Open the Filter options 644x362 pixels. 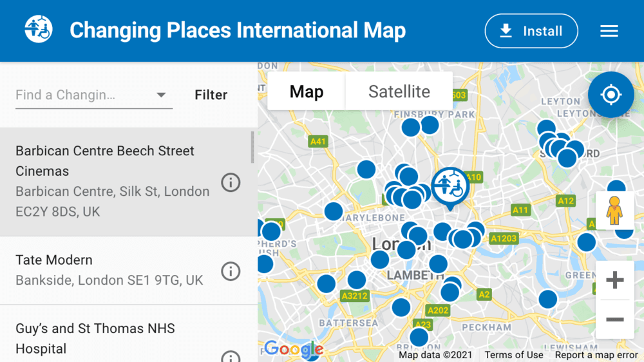point(211,95)
